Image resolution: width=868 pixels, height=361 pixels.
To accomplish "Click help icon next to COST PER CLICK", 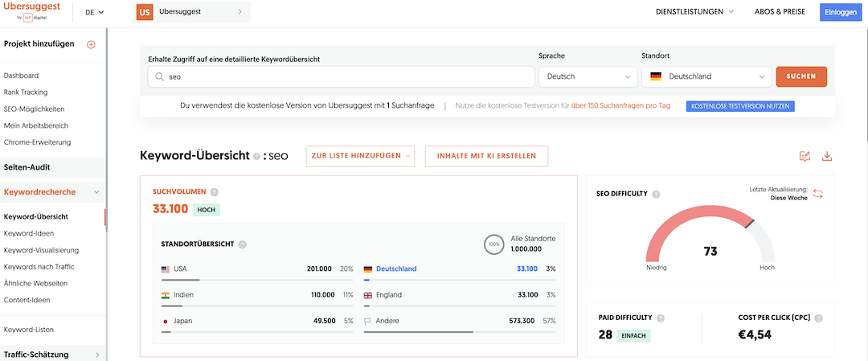I will tap(819, 318).
